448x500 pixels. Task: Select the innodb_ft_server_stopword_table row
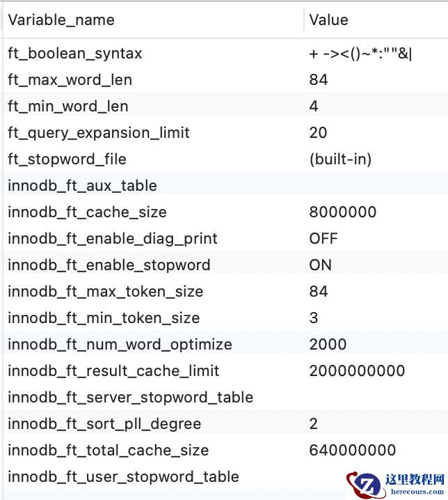pyautogui.click(x=130, y=398)
